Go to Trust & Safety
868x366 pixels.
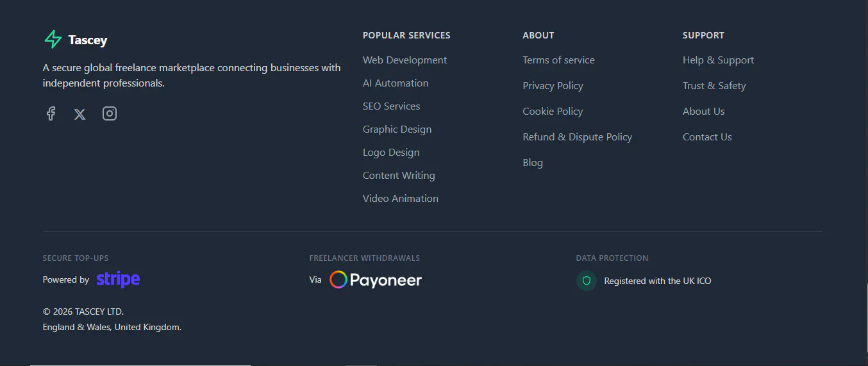714,86
